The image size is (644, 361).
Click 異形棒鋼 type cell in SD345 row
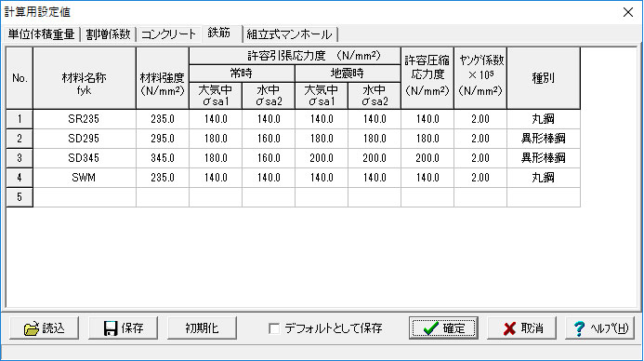pos(544,158)
